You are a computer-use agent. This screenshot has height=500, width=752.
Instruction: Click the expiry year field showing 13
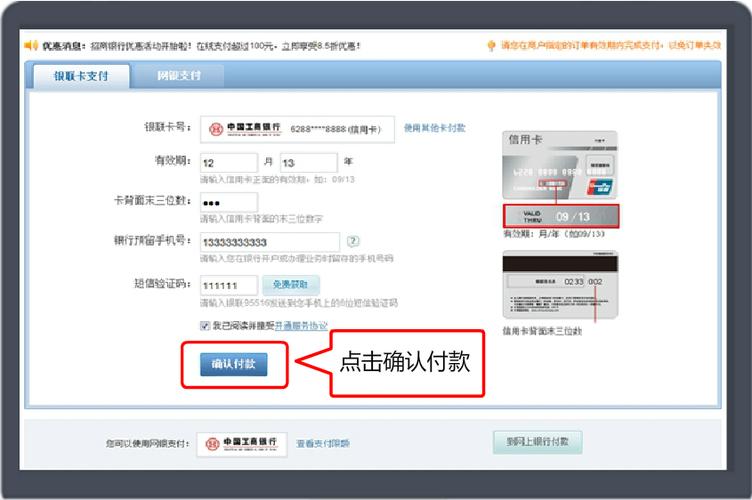(309, 163)
